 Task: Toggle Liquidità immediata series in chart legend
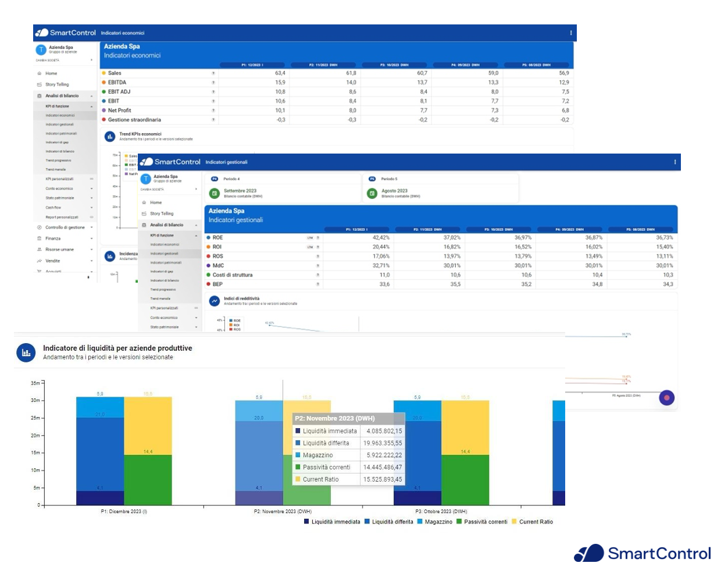pos(332,522)
